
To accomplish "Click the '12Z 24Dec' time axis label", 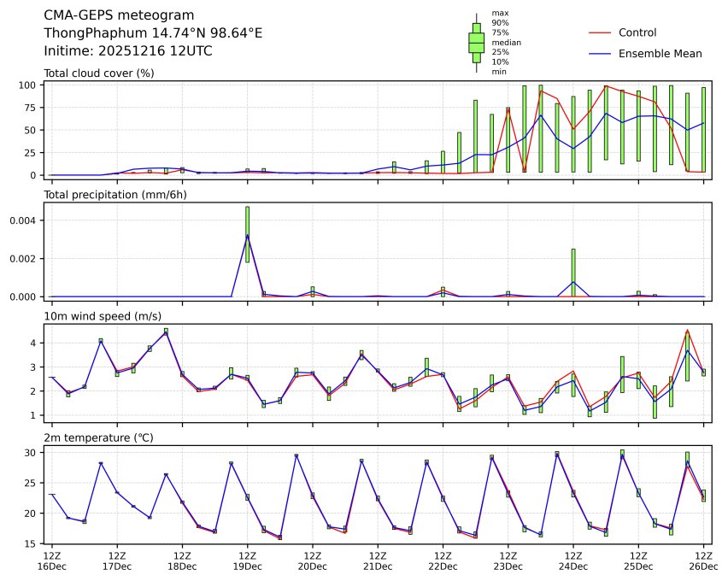I will (573, 561).
